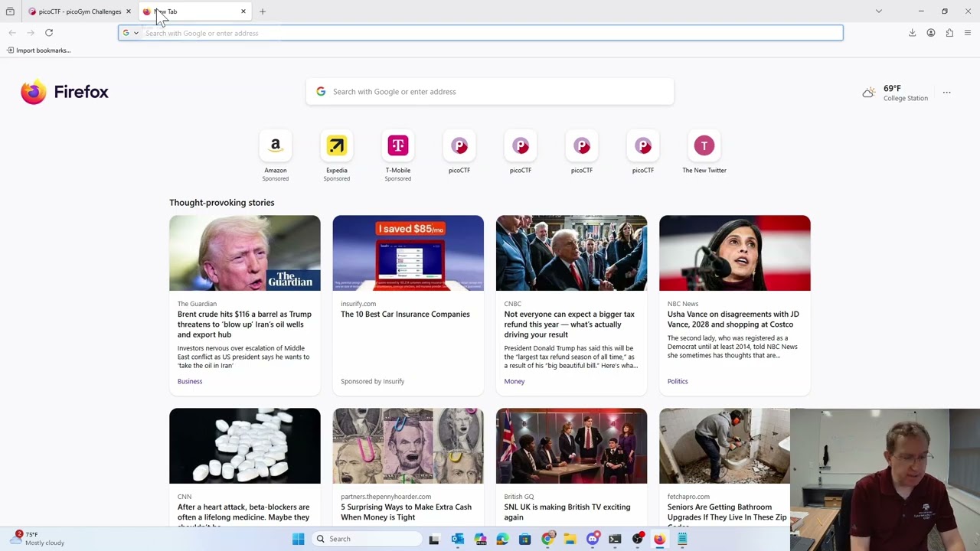Open the Windows Start menu
Screen dimensions: 980x551
298,539
